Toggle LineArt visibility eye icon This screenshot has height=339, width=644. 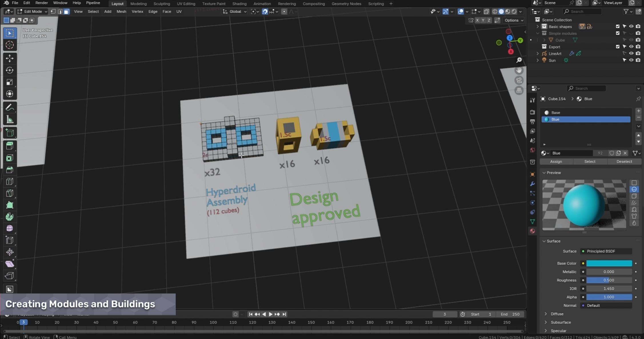(x=631, y=53)
